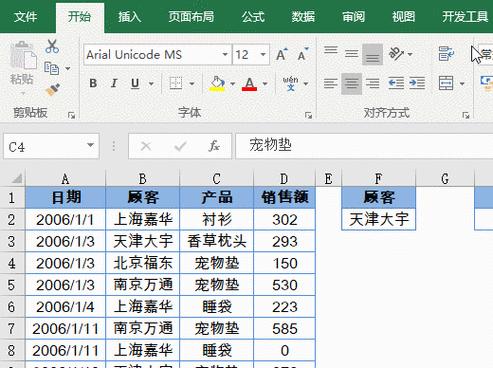Click Merge and Center icon
Viewport: 493px width, 368px height.
pyautogui.click(x=446, y=83)
